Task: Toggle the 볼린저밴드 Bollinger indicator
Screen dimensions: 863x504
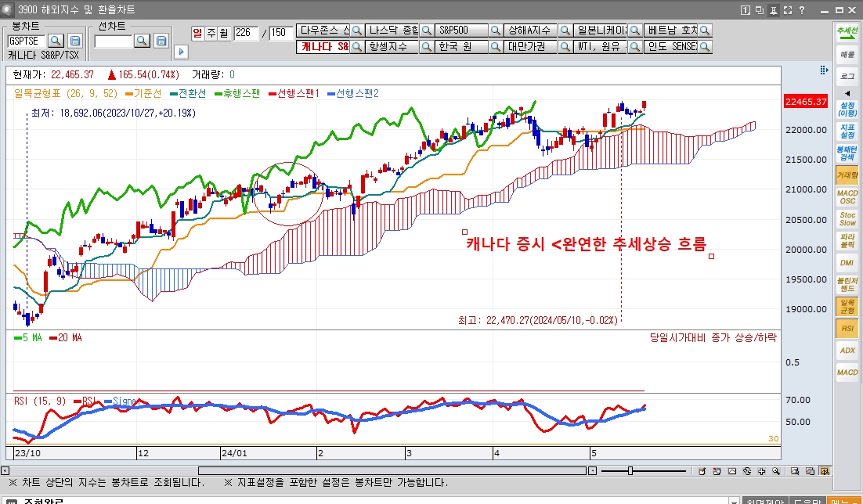Action: [847, 284]
